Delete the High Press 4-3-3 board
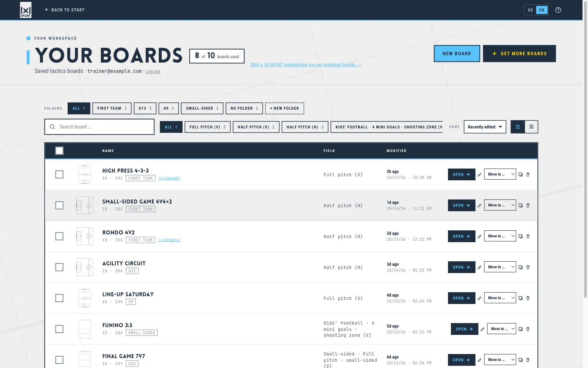Image resolution: width=588 pixels, height=368 pixels. [x=528, y=174]
